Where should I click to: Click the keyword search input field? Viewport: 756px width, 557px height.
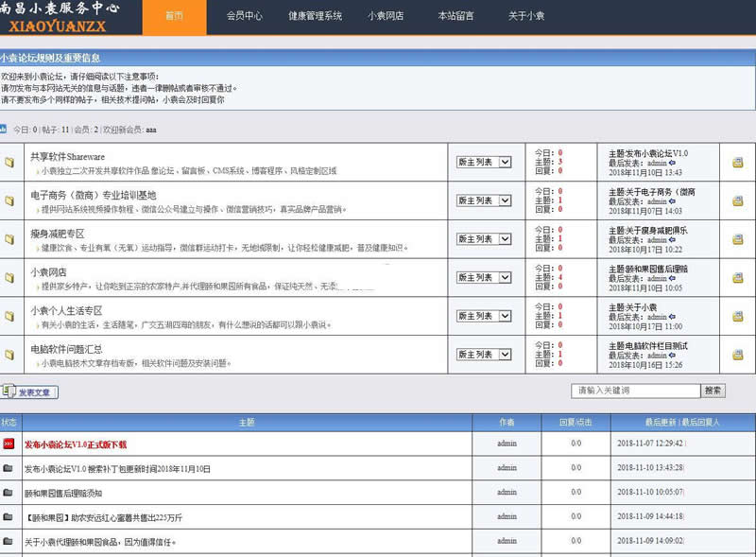click(635, 391)
